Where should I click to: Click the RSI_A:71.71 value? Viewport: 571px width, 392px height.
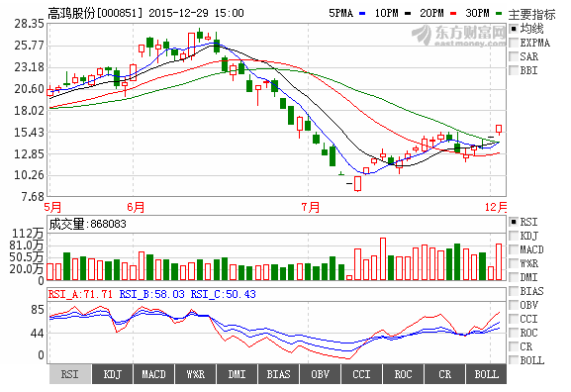tap(80, 294)
